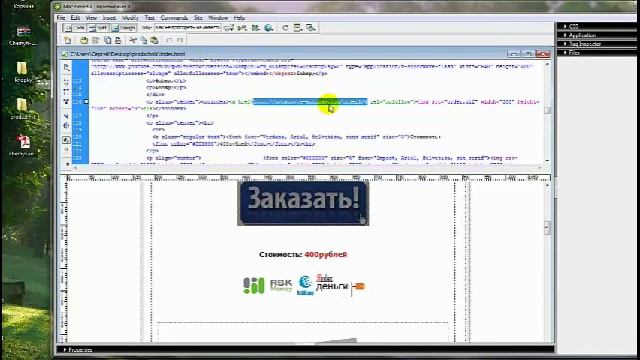
Task: Click the Заказать! button image in Design view
Action: 303,203
